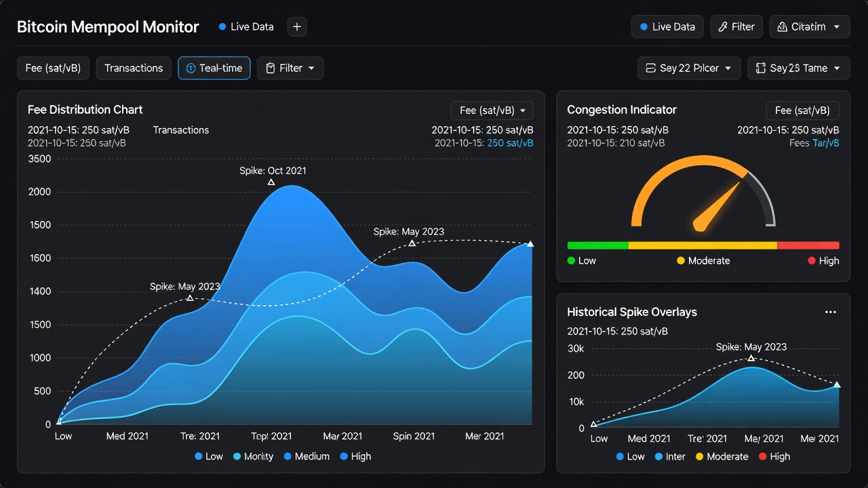
Task: Click the clock icon in Teal-time button
Action: tap(191, 68)
